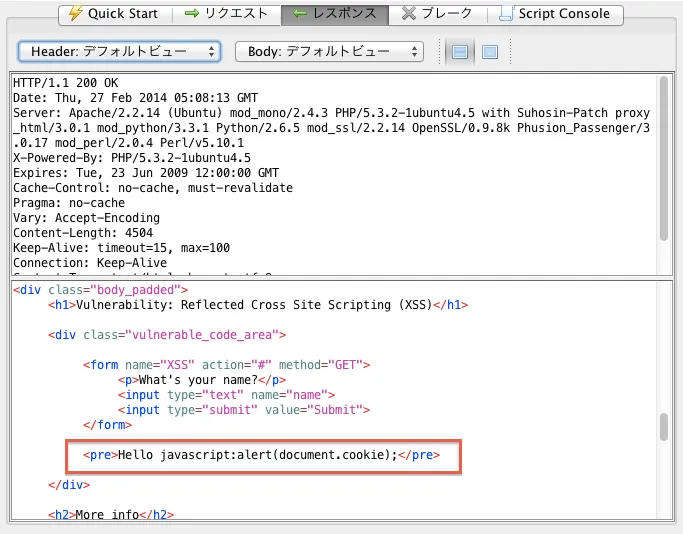Viewport: 683px width, 534px height.
Task: Click the response body pane scrollbar thumb
Action: [x=663, y=427]
